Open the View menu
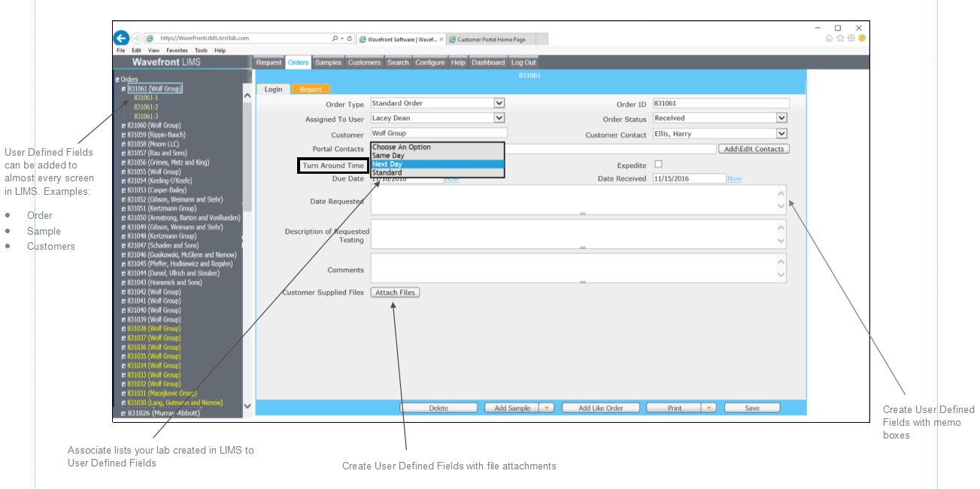 click(153, 50)
